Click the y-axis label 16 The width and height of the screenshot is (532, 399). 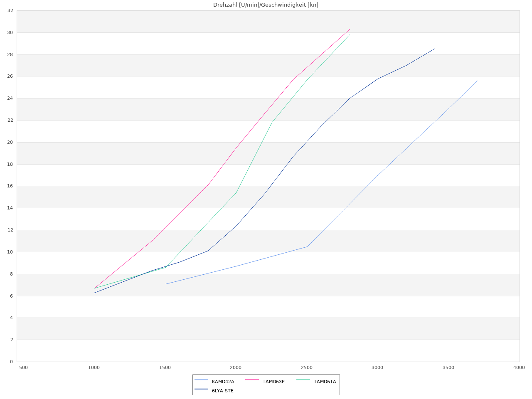point(10,186)
